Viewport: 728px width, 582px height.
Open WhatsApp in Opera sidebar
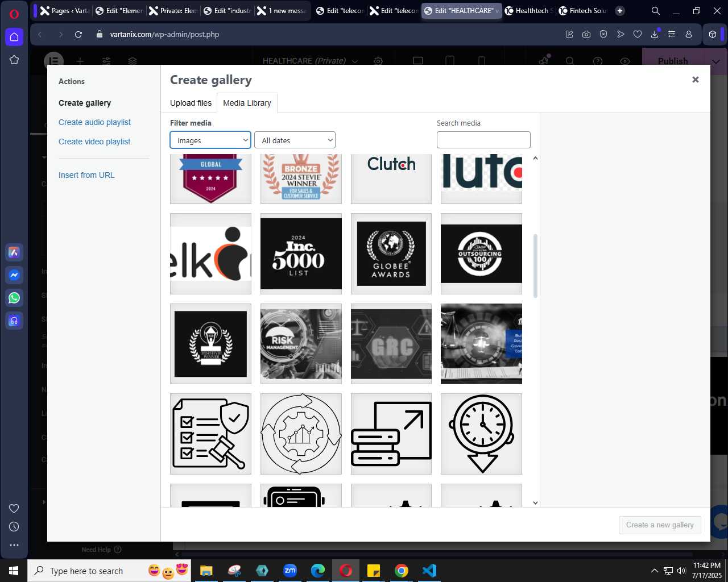point(14,298)
